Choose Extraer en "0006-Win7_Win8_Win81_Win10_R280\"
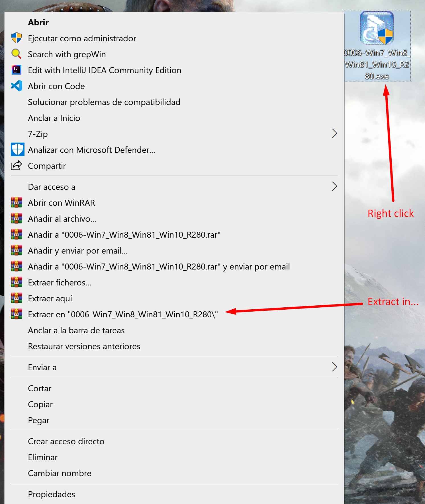The height and width of the screenshot is (504, 425). click(174, 314)
